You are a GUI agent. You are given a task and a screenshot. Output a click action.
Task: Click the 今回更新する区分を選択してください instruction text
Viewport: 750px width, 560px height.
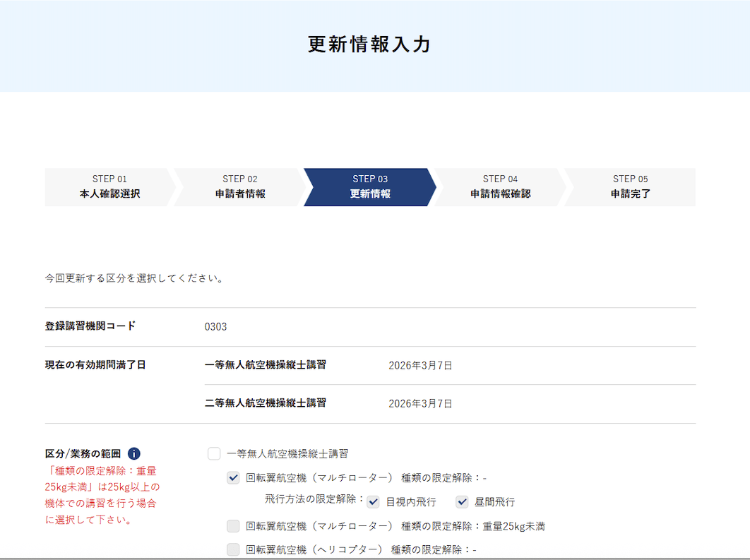pyautogui.click(x=134, y=278)
